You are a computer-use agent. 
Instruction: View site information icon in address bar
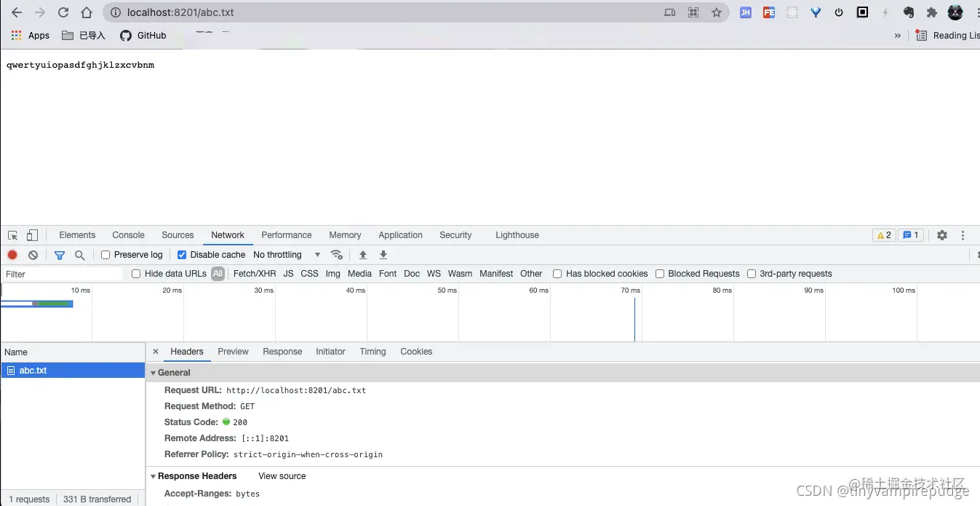click(115, 12)
